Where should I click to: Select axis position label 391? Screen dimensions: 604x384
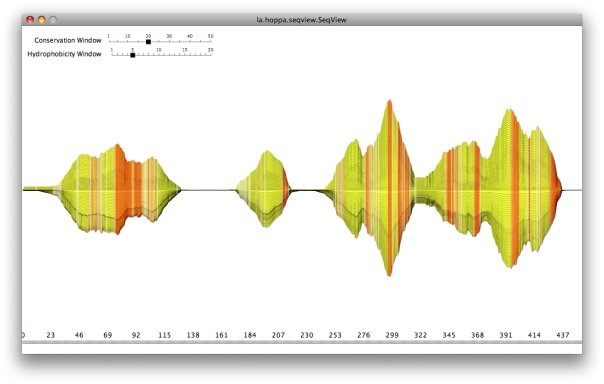[x=506, y=335]
